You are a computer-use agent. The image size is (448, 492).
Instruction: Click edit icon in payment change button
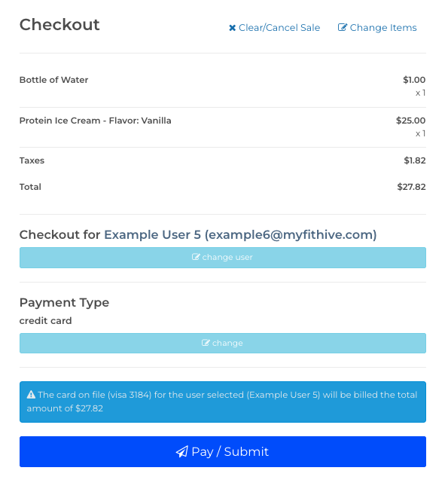pos(206,343)
